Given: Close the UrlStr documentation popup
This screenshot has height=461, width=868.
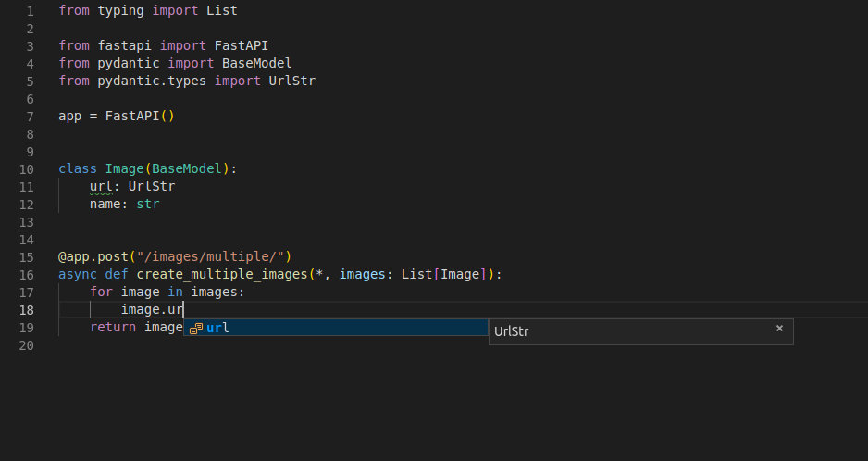Looking at the screenshot, I should click(779, 329).
